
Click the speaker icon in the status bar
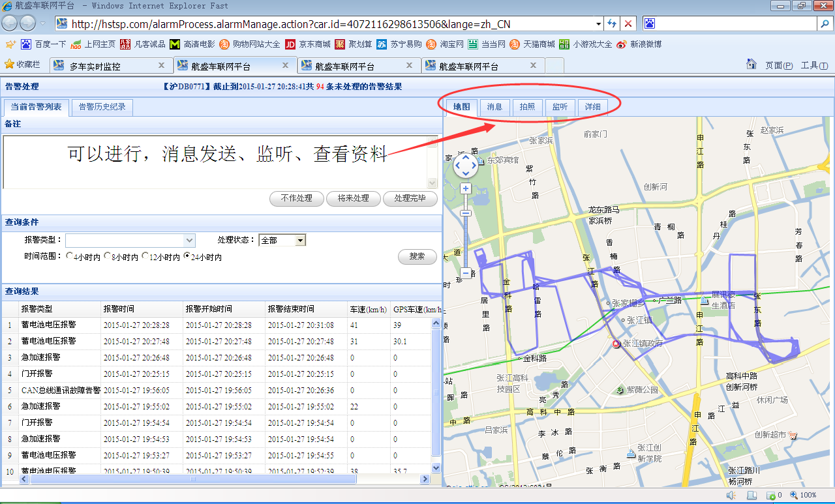click(x=731, y=496)
